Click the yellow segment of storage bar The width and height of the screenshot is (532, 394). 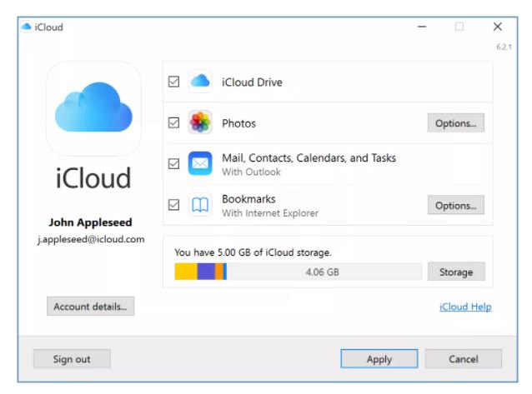click(186, 272)
